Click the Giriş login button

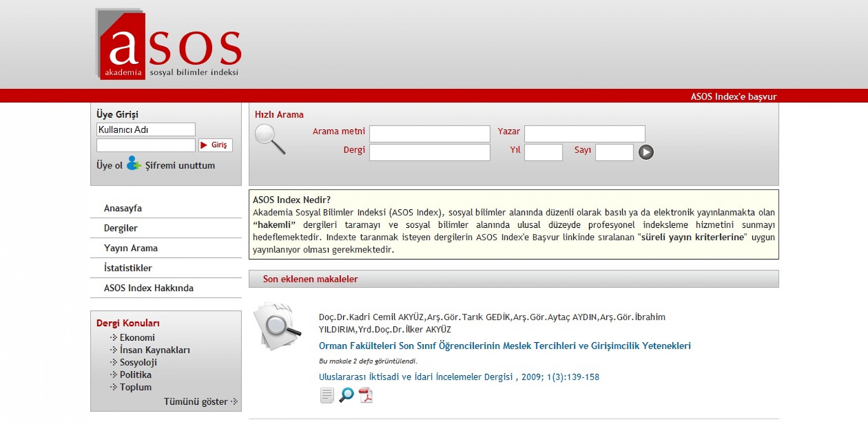215,145
